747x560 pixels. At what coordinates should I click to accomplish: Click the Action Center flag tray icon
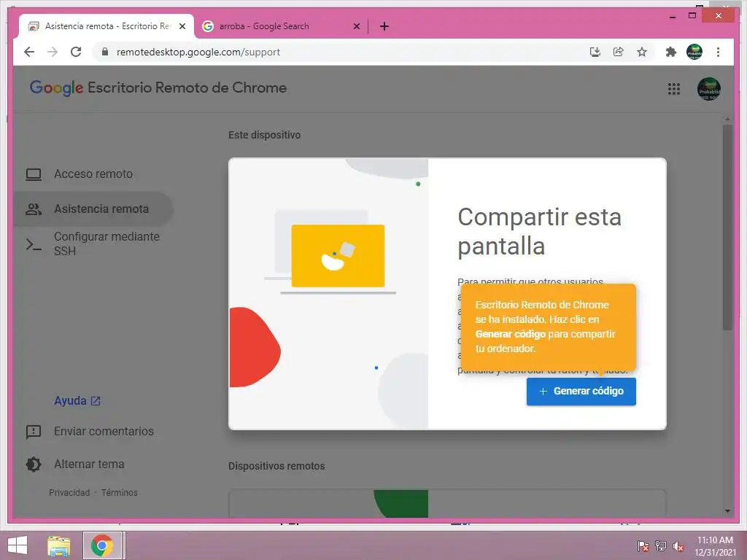coord(643,545)
